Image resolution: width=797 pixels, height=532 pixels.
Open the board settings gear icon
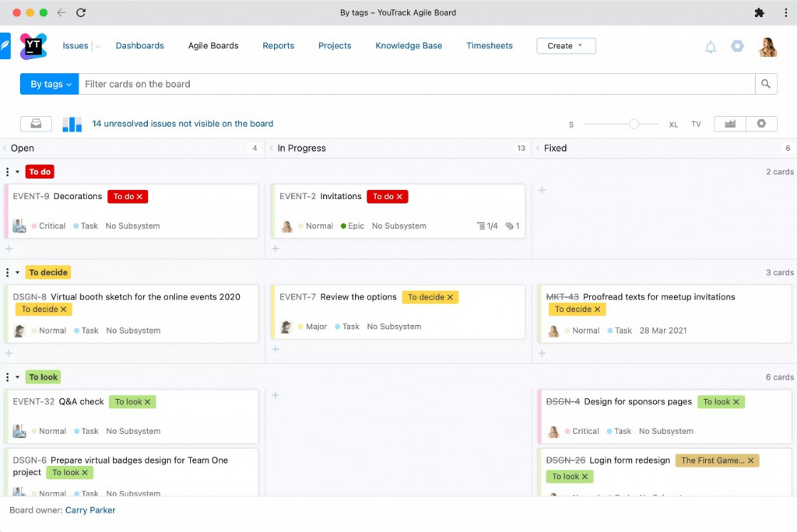761,124
